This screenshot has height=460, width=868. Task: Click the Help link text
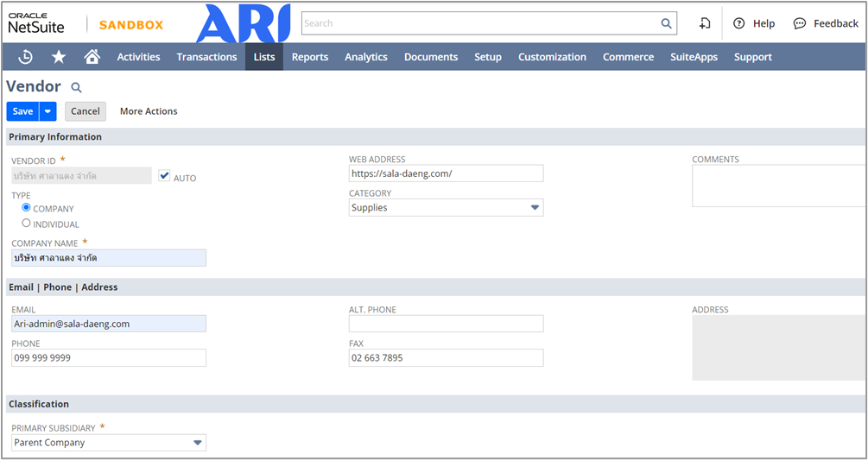click(763, 23)
